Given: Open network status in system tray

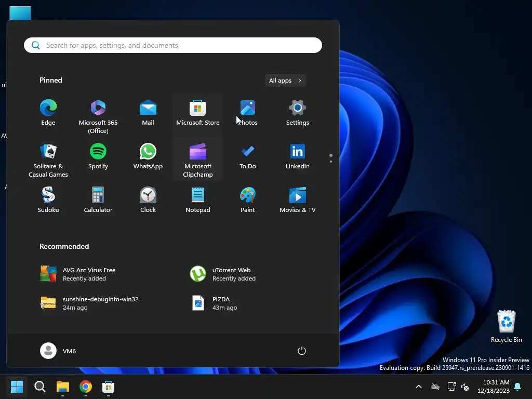Looking at the screenshot, I should tap(451, 387).
